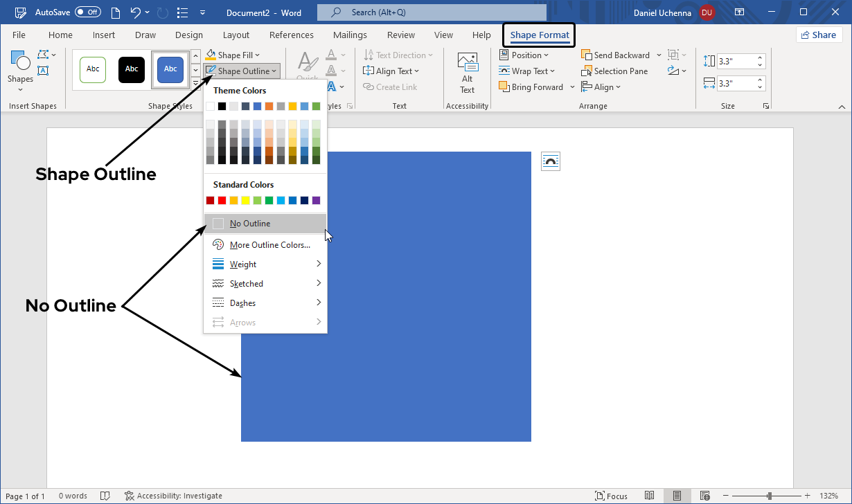This screenshot has width=852, height=504.
Task: Click the Alt Text icon
Action: coord(468,63)
